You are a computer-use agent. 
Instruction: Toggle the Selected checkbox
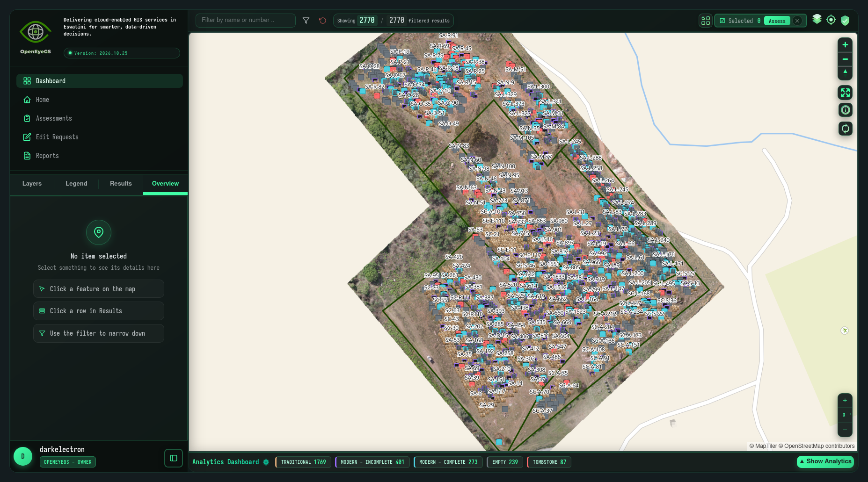pos(722,21)
